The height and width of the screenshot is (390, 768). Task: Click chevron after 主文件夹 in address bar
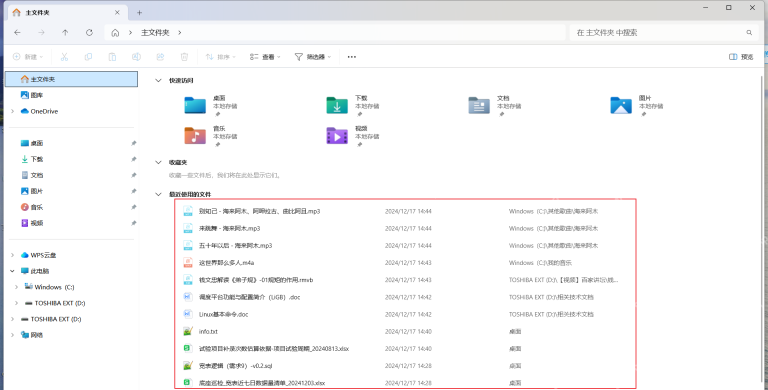(180, 33)
